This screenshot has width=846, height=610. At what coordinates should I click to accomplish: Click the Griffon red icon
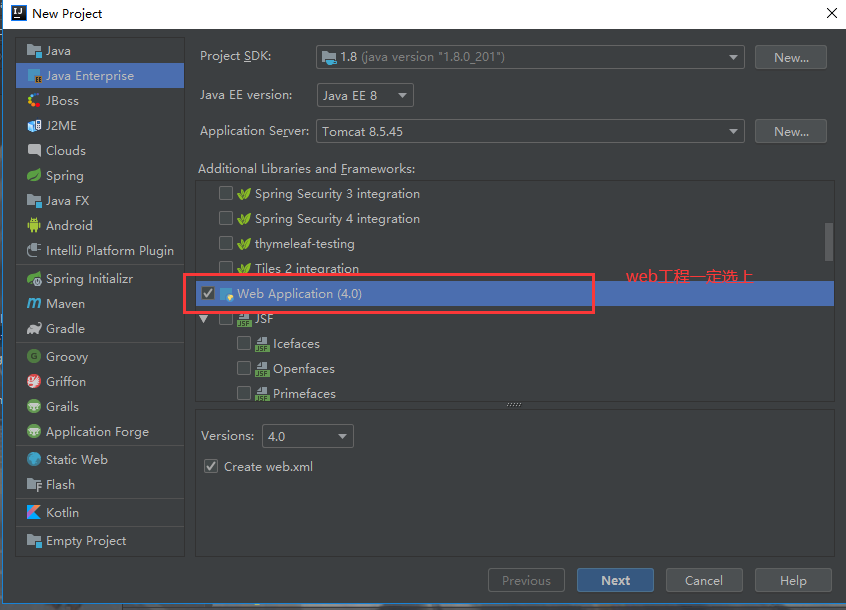[34, 381]
